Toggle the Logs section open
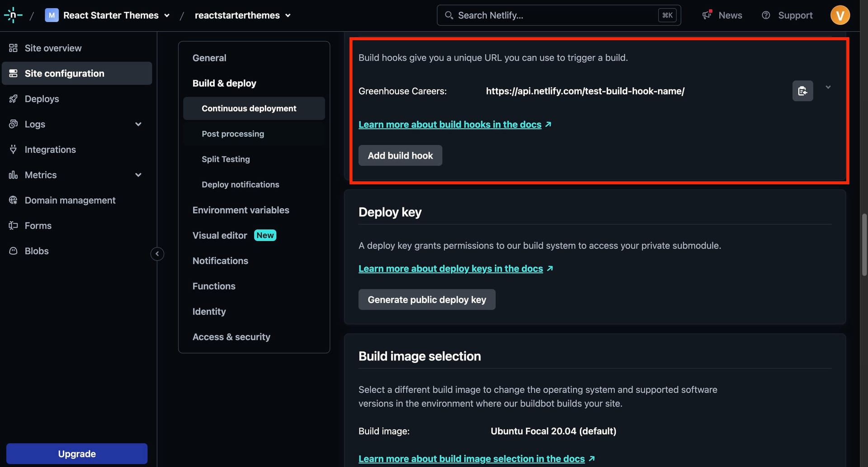Viewport: 868px width, 467px height. pos(138,124)
